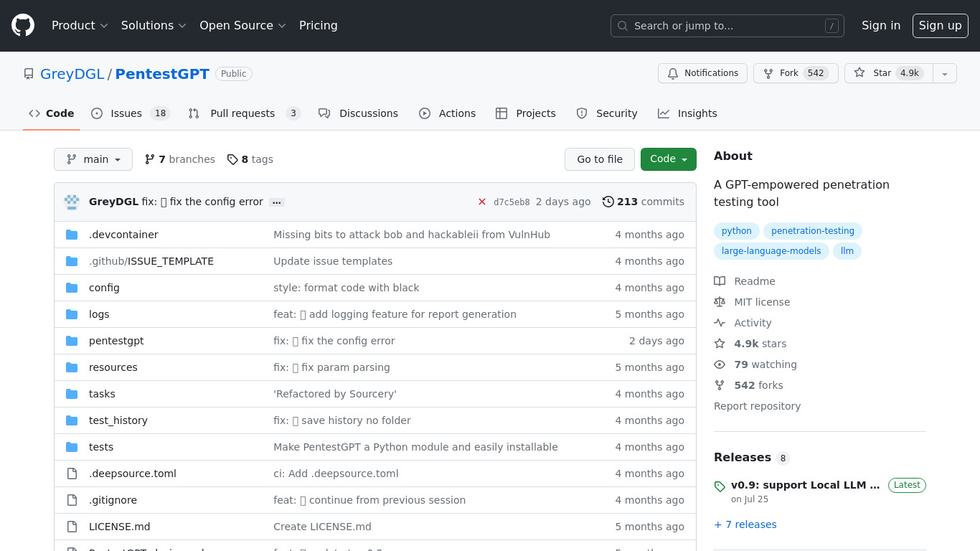Show the + 7 releases link
The image size is (980, 551).
point(745,524)
